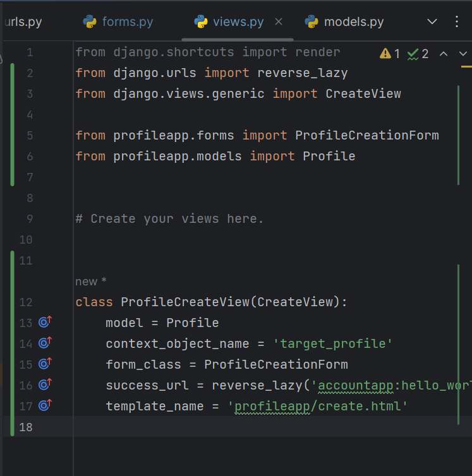Click 'render' in the unused line 1 import
This screenshot has height=476, width=472.
[x=318, y=52]
